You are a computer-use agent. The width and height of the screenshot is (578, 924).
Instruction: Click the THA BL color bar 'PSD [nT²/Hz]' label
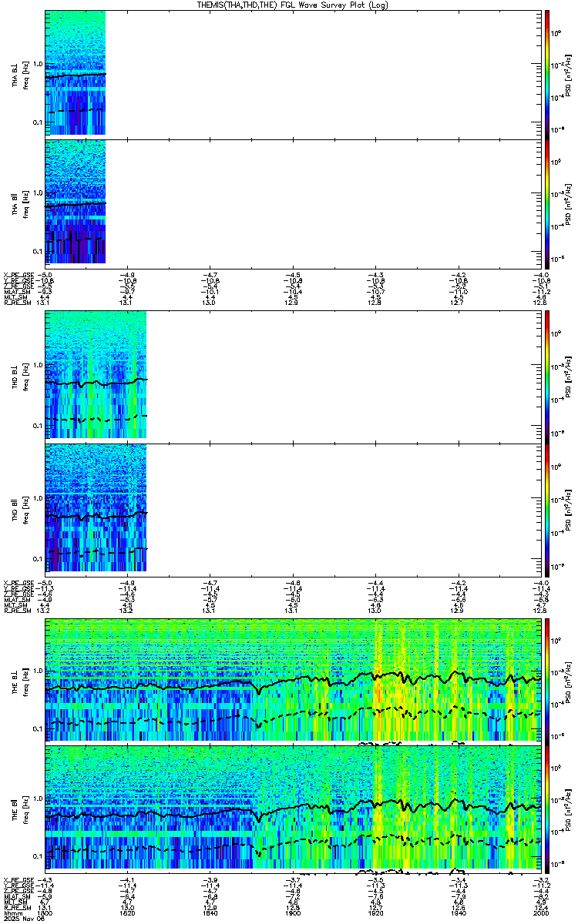click(567, 74)
